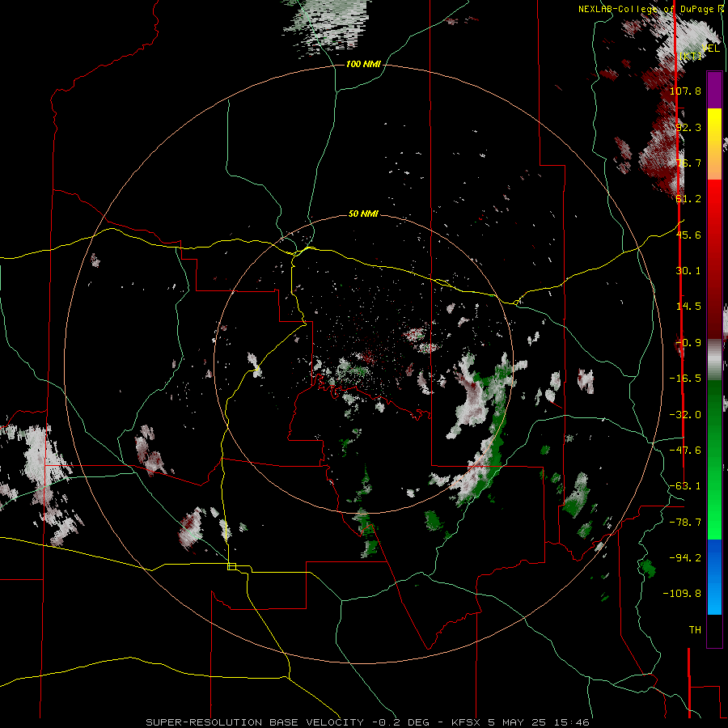Click the 50 NMI range ring label

(x=363, y=214)
